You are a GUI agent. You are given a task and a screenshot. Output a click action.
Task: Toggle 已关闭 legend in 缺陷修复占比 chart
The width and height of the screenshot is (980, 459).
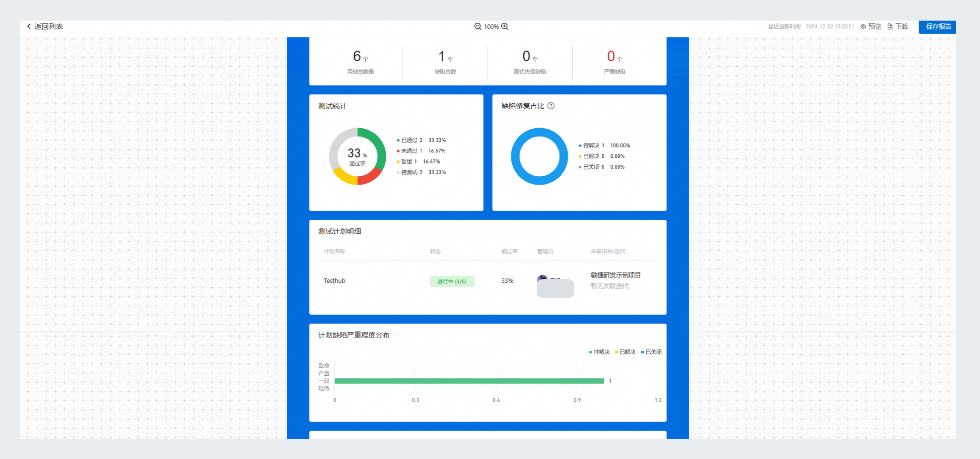[602, 167]
